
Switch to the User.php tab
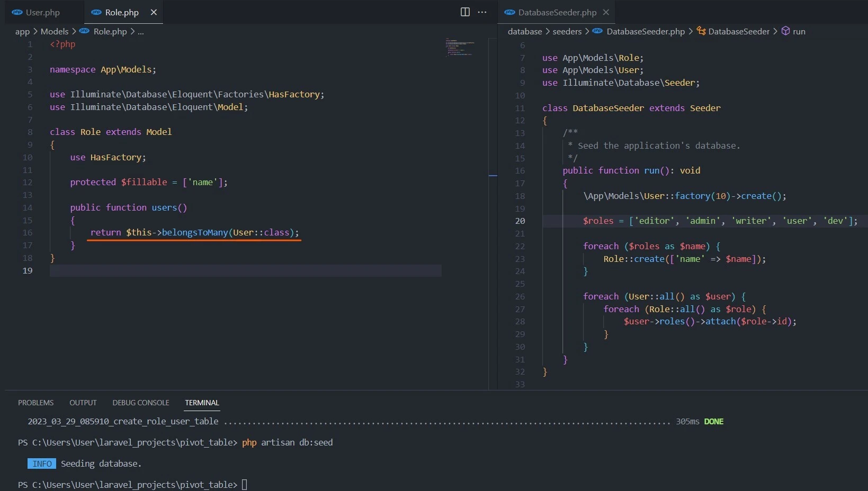coord(42,12)
